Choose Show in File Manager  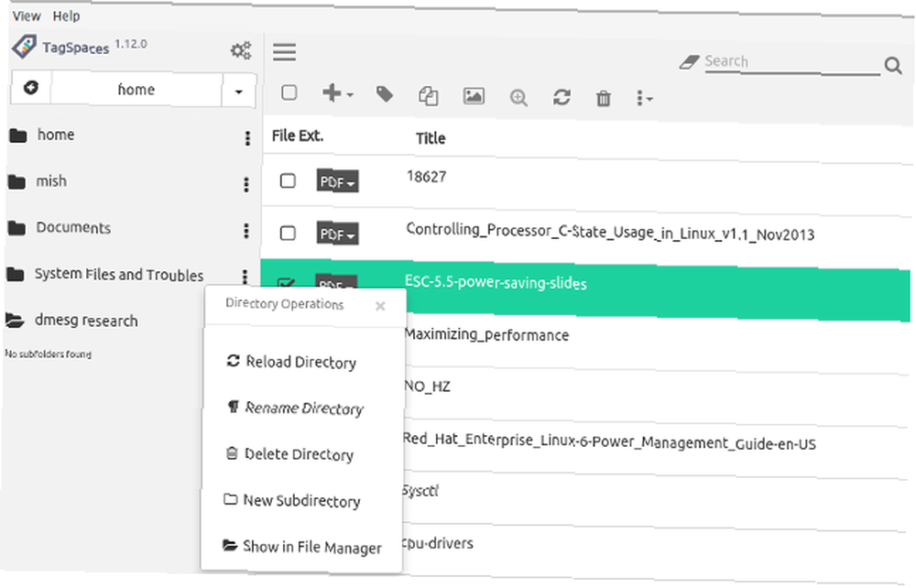click(x=302, y=547)
